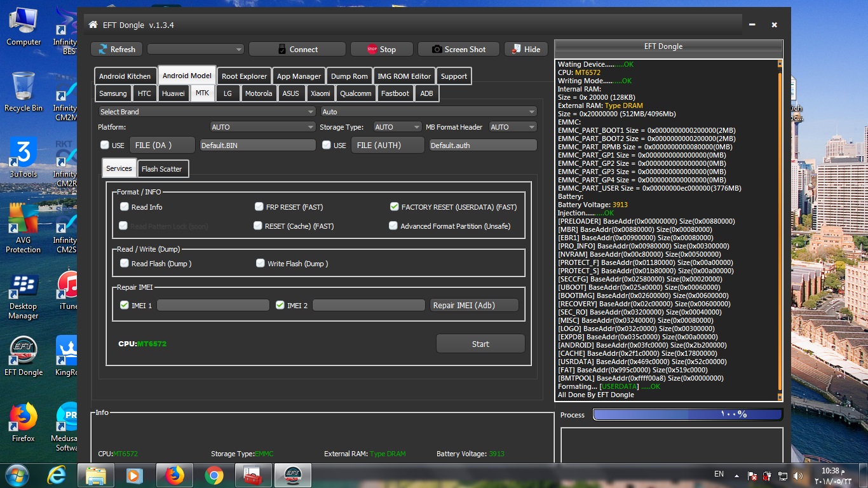
Task: Launch Internet Explorer from the taskbar
Action: [57, 475]
